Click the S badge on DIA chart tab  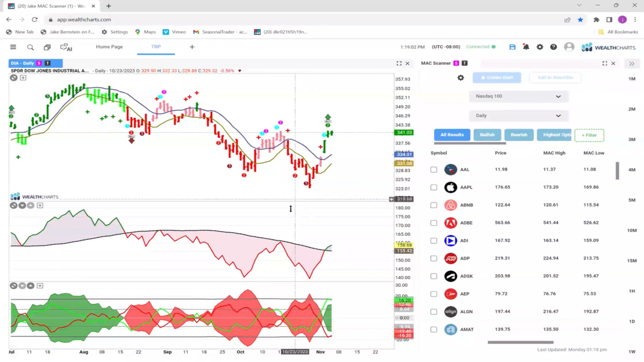tap(39, 63)
